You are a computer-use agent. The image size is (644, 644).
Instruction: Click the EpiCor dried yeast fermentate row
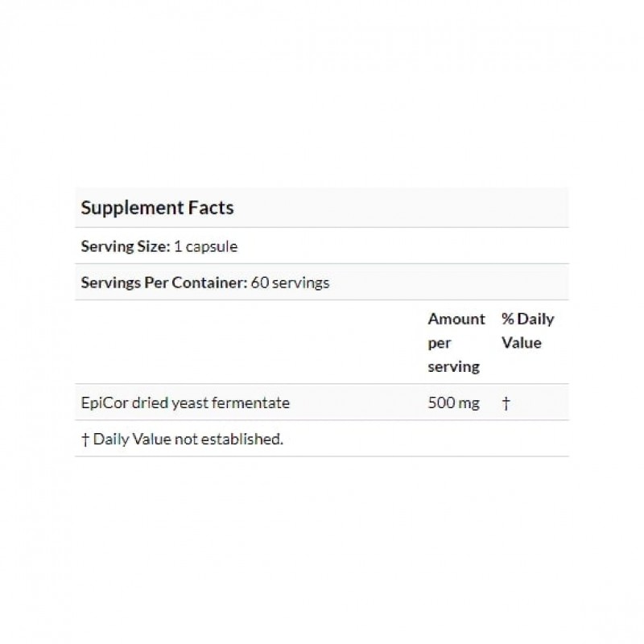185,403
